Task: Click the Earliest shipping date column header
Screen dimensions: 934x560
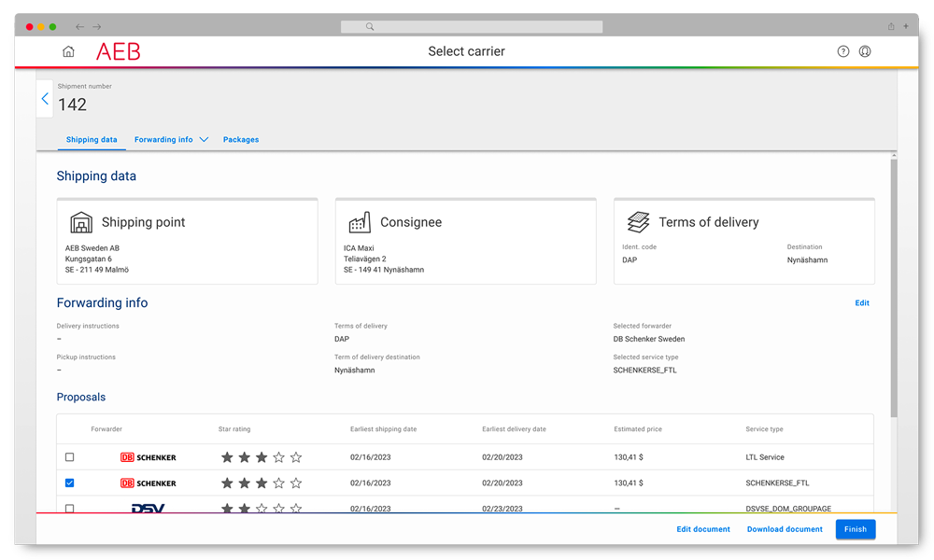Action: 383,429
